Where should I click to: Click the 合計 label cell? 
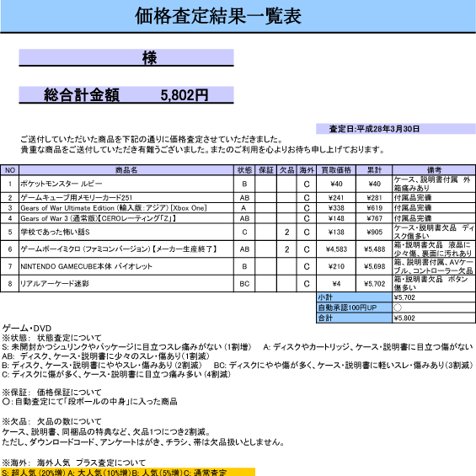pos(355,318)
